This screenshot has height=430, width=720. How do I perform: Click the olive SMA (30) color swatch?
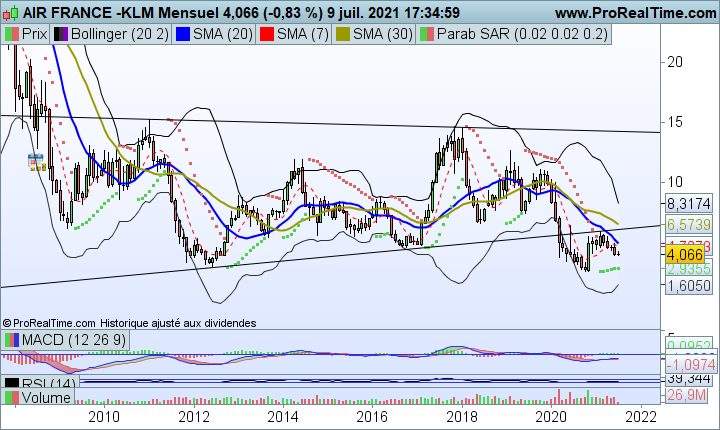pos(343,34)
